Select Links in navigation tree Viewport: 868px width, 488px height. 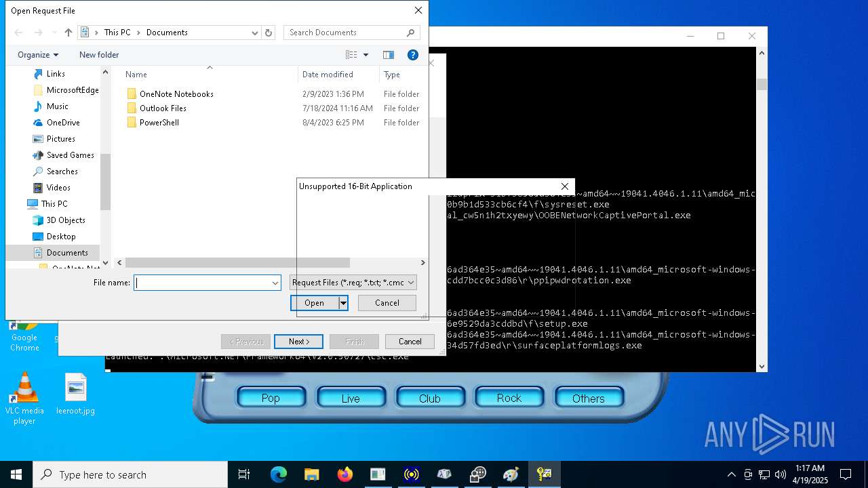56,74
